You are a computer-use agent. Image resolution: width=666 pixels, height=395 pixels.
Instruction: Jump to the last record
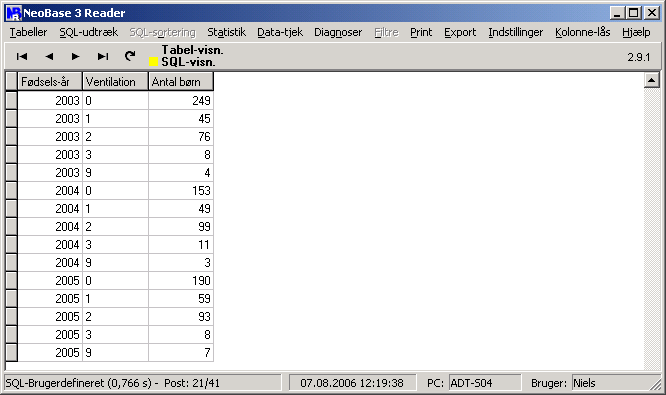(103, 56)
